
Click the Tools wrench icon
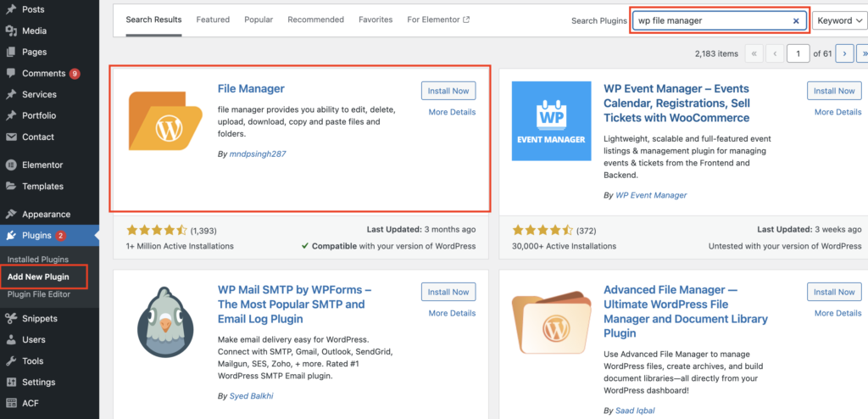10,360
